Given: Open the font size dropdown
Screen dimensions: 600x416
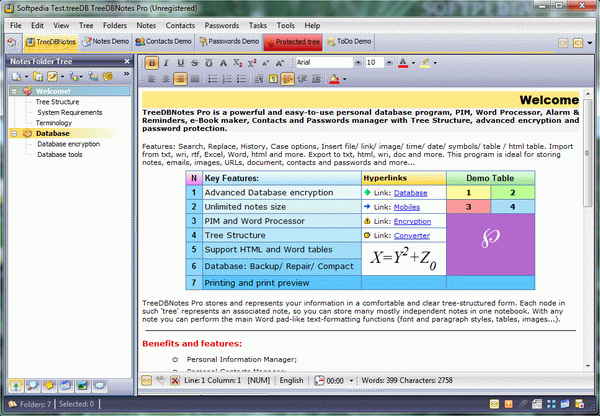Looking at the screenshot, I should point(390,62).
